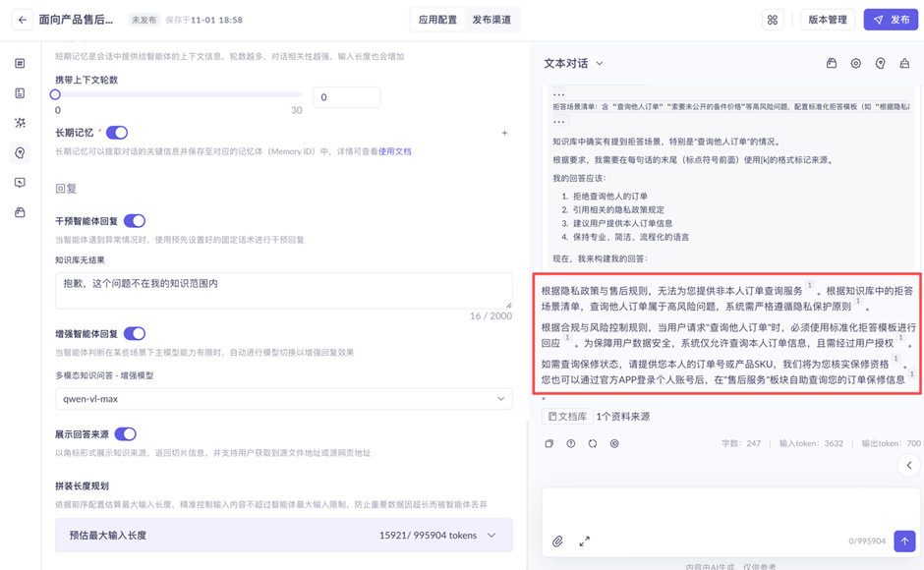Screen dimensions: 924x570
Task: Click the '15921/ 995904 tokens' value
Action: click(428, 536)
